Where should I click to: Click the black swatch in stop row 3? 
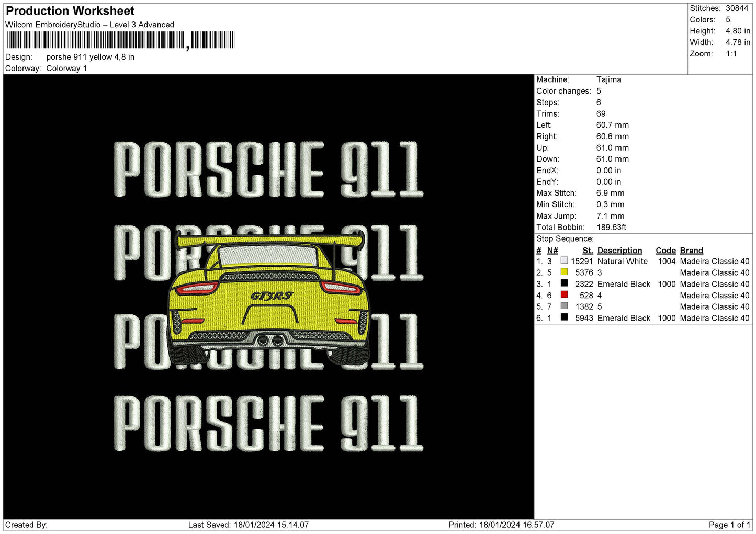[x=564, y=283]
